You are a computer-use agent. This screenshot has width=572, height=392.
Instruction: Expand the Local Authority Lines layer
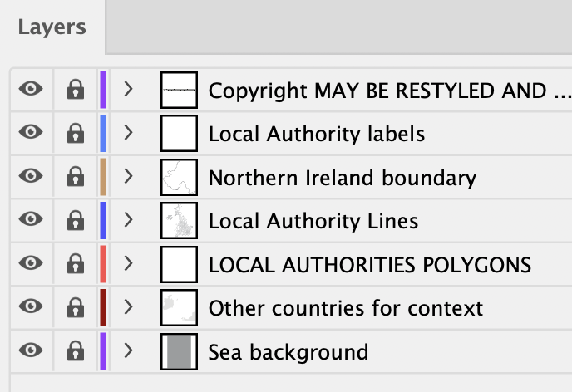(128, 220)
